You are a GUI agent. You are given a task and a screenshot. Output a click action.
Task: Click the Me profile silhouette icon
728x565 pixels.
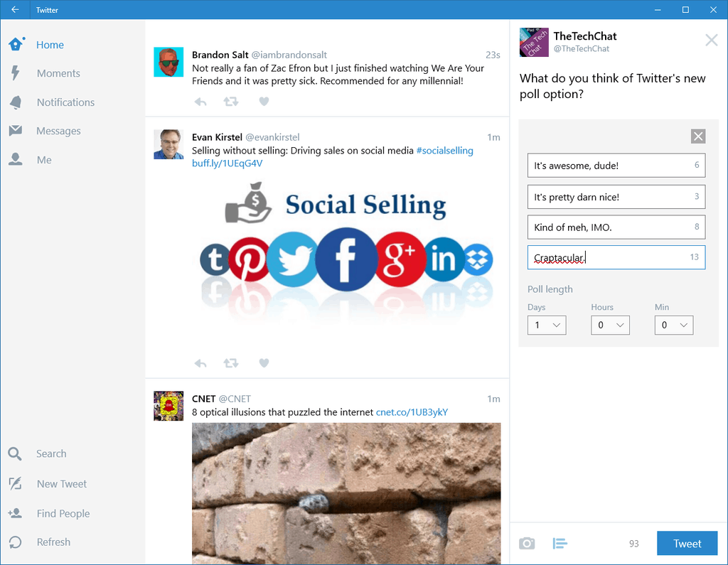(16, 159)
